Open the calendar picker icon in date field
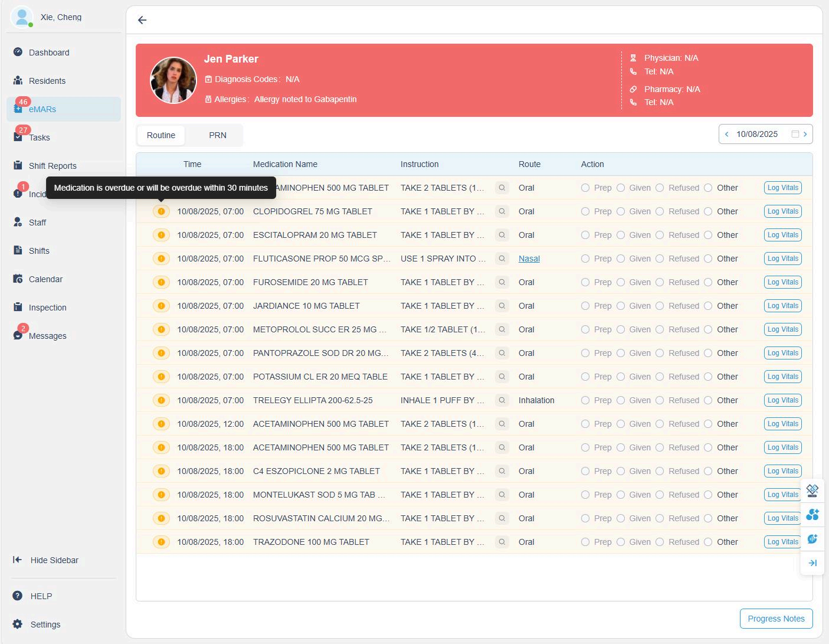The height and width of the screenshot is (644, 829). coord(795,134)
